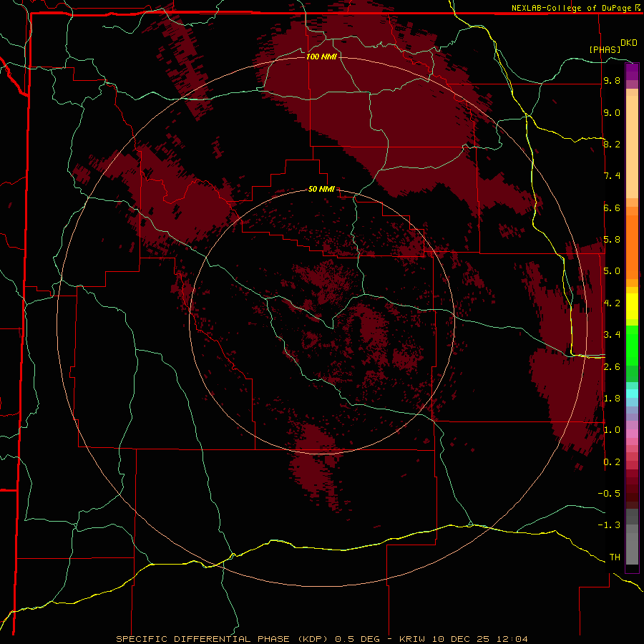The width and height of the screenshot is (644, 644).
Task: Click the 8.2 value on the color scale
Action: tap(612, 144)
